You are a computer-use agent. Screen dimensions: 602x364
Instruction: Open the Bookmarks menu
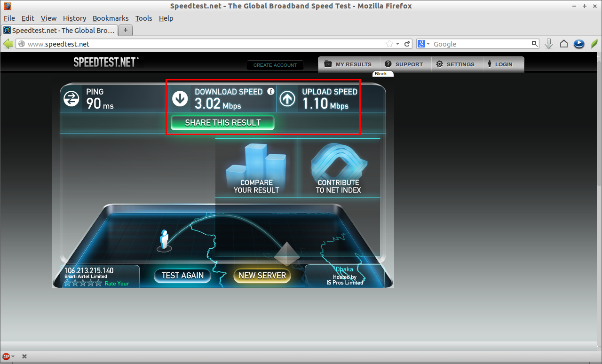click(x=111, y=18)
